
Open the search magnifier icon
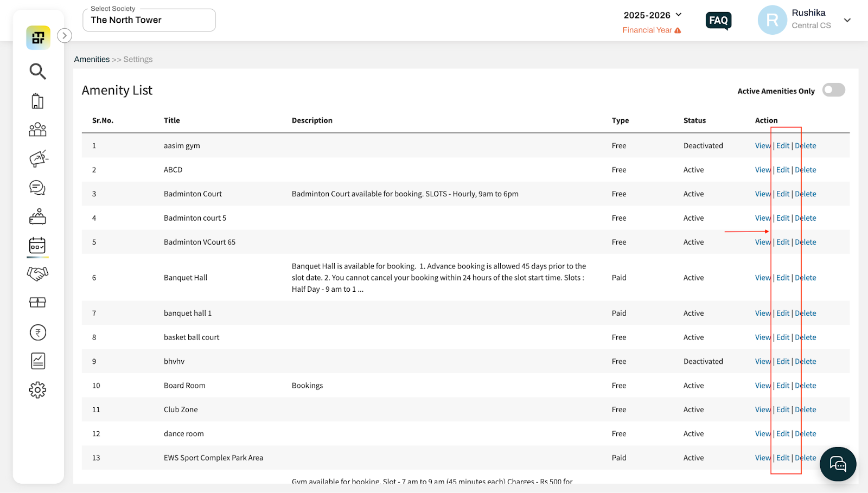(x=37, y=71)
